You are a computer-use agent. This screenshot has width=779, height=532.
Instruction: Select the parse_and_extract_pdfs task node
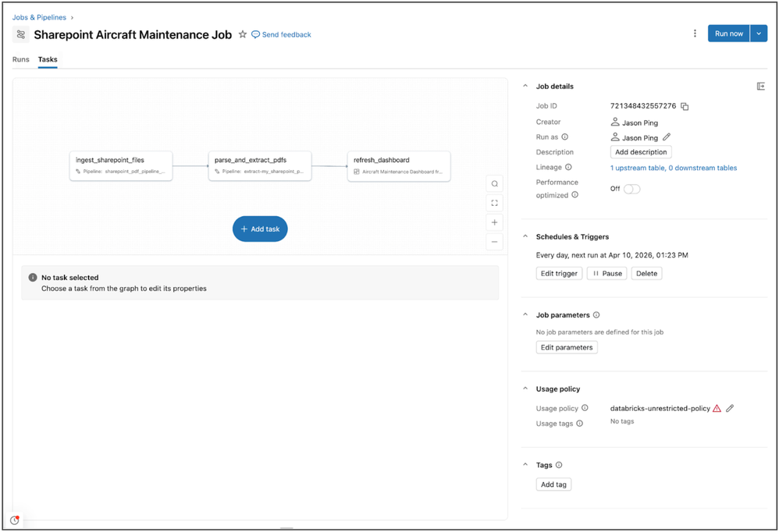260,165
